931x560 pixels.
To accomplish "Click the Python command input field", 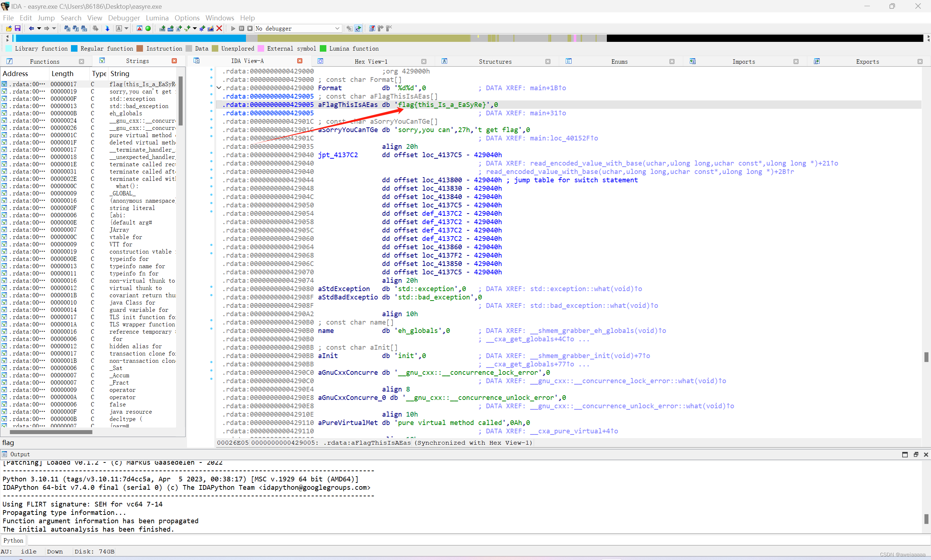I will coord(478,540).
